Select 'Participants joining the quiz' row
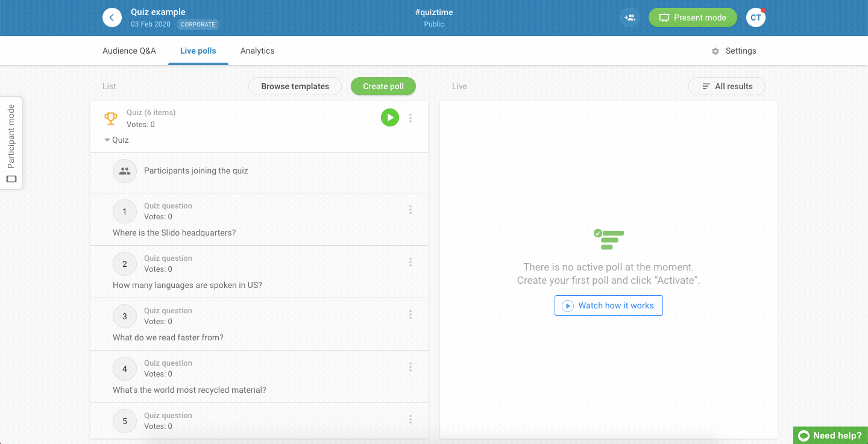This screenshot has width=868, height=444. [x=259, y=173]
